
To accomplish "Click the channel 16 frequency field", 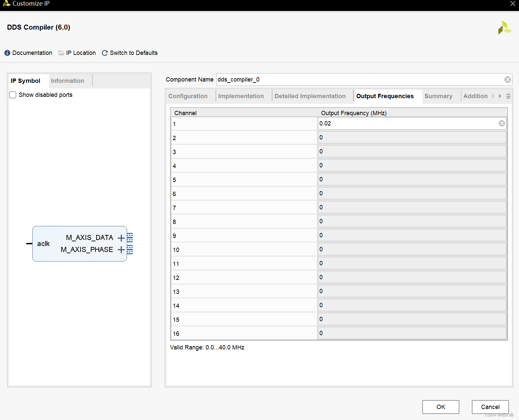I will pos(412,333).
